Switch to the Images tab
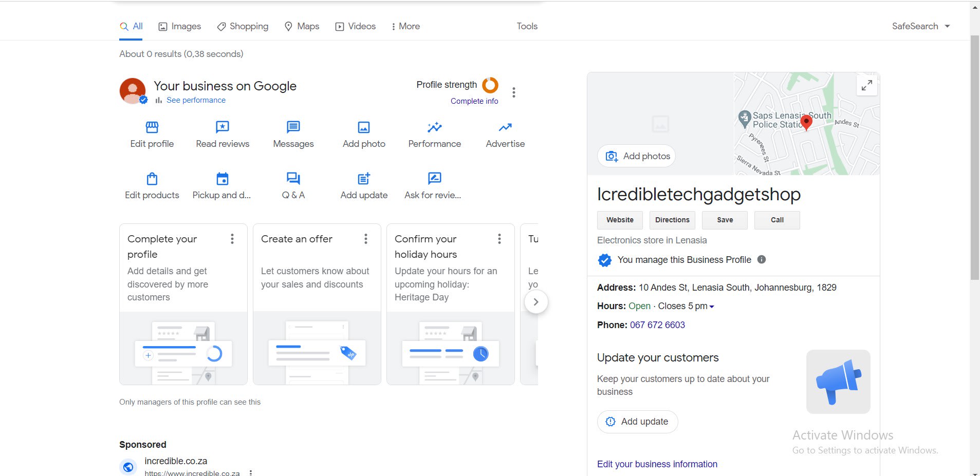 [180, 26]
